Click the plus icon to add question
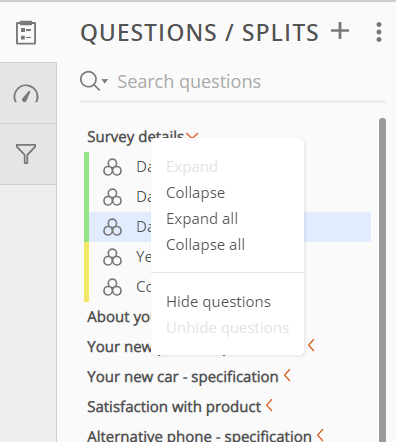The height and width of the screenshot is (442, 396). [x=340, y=31]
